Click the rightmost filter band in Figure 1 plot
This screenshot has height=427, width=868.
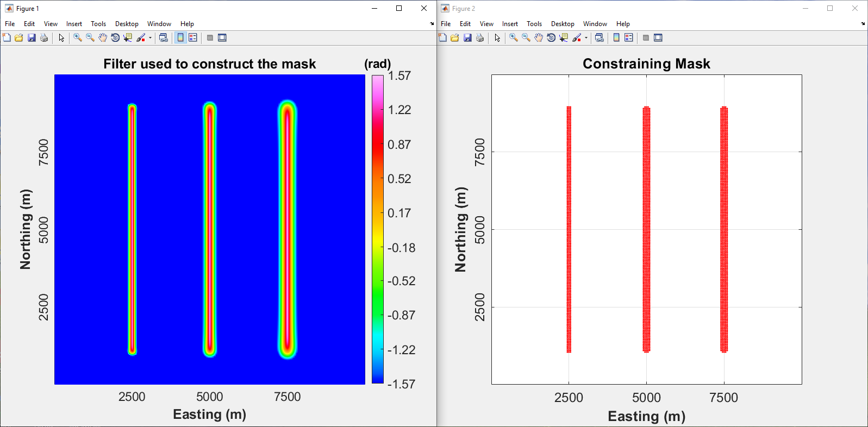[x=288, y=229]
